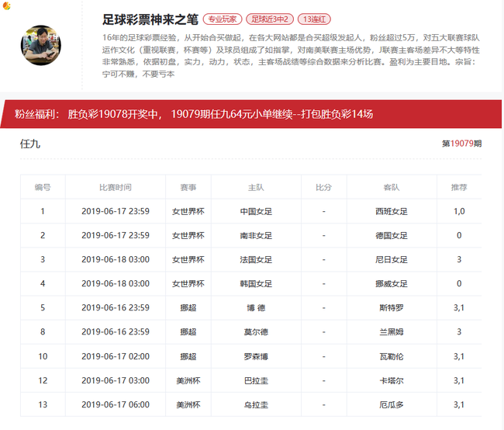Click the 客队 column header
The width and height of the screenshot is (504, 430).
(x=392, y=187)
